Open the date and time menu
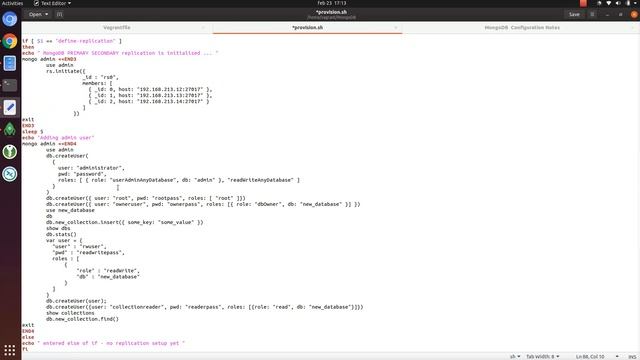This screenshot has height=360, width=640. click(331, 3)
